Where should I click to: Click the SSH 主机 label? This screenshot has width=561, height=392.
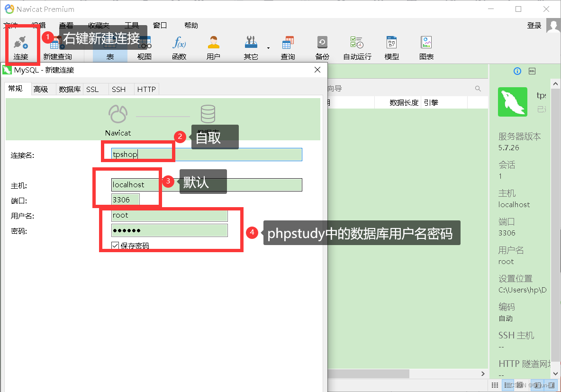516,335
